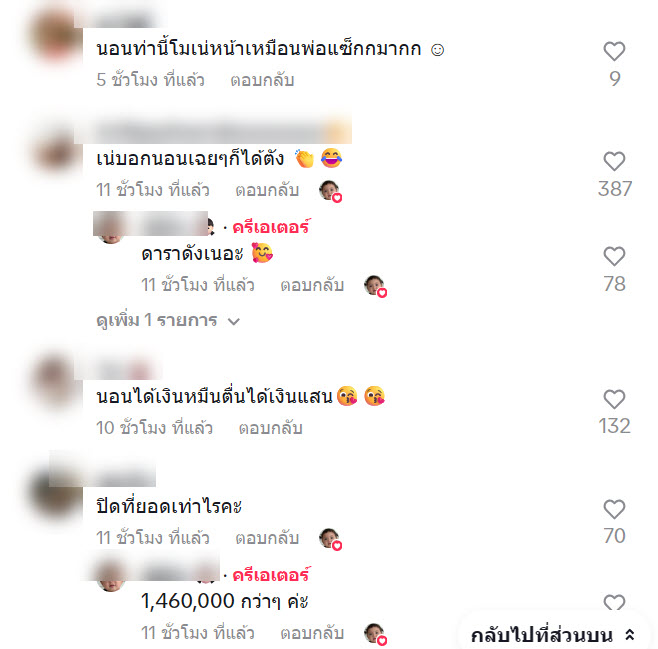Click the red "ครีเอเตอร์" label above "ดาราดังเนอะ"
The width and height of the screenshot is (658, 649).
tap(272, 227)
